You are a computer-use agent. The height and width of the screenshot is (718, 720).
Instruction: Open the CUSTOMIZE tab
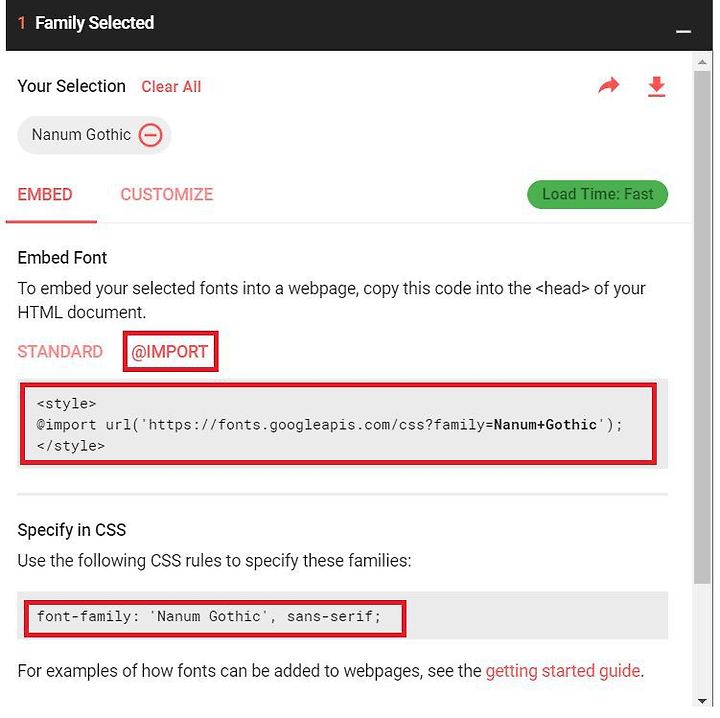(x=167, y=194)
